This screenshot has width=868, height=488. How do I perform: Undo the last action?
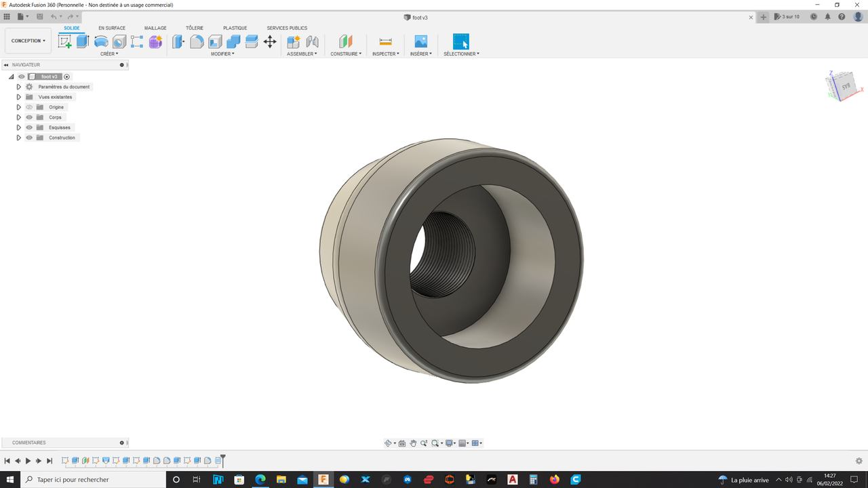tap(54, 16)
